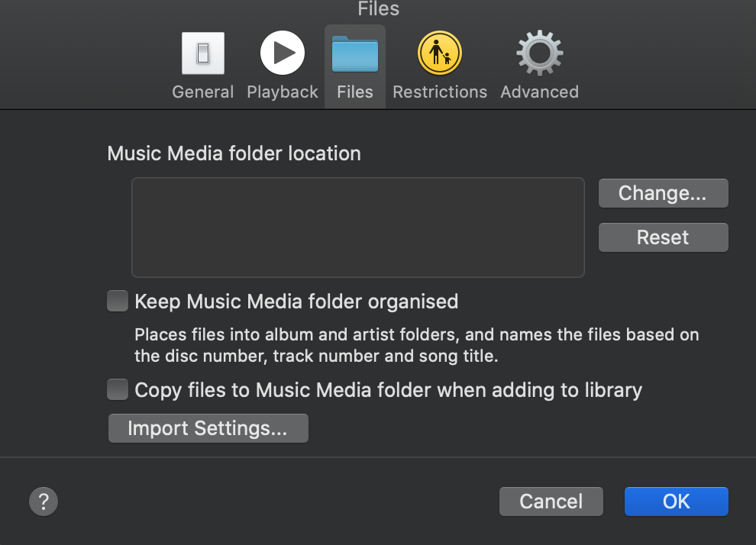Screen dimensions: 756x545
Task: Click the question mark help icon
Action: [44, 501]
